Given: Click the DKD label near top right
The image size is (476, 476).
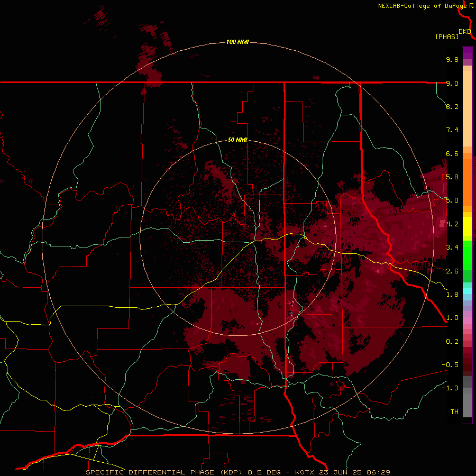Looking at the screenshot, I should pos(465,32).
